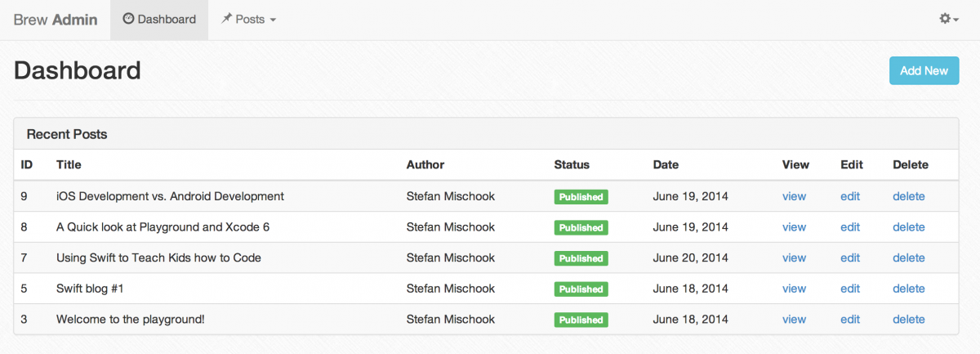View the iOS vs. Android post
The width and height of the screenshot is (980, 354).
[794, 196]
